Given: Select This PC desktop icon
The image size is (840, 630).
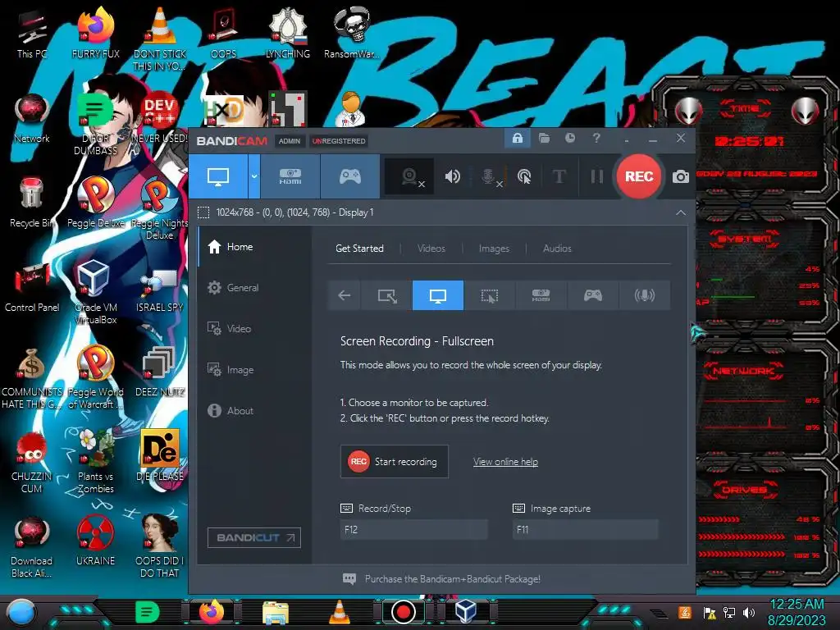Looking at the screenshot, I should pyautogui.click(x=32, y=34).
